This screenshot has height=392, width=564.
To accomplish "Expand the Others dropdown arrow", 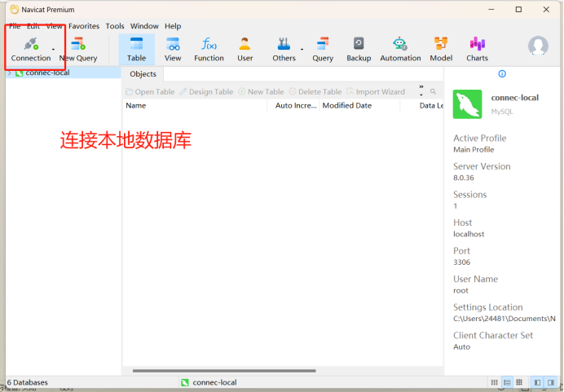I will click(302, 49).
